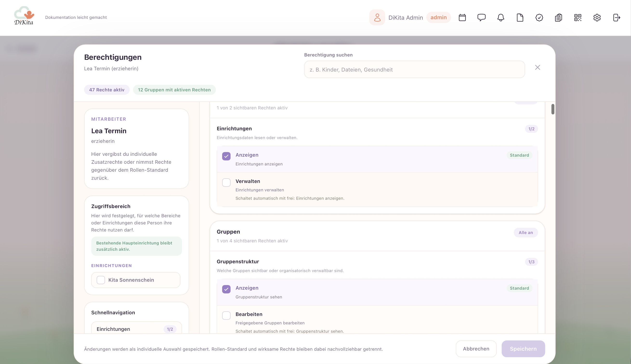Click the Lea Termin name in Mitarbeiter card
This screenshot has width=631, height=364.
(109, 131)
